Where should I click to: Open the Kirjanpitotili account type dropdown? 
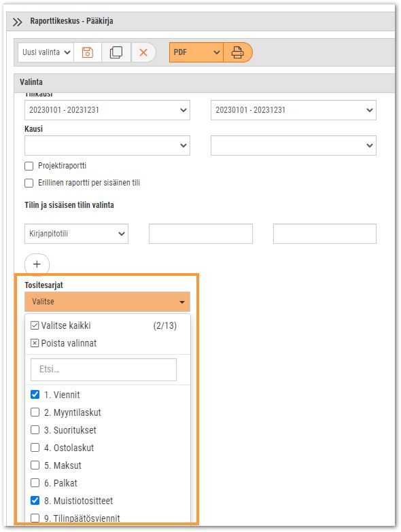coord(76,234)
